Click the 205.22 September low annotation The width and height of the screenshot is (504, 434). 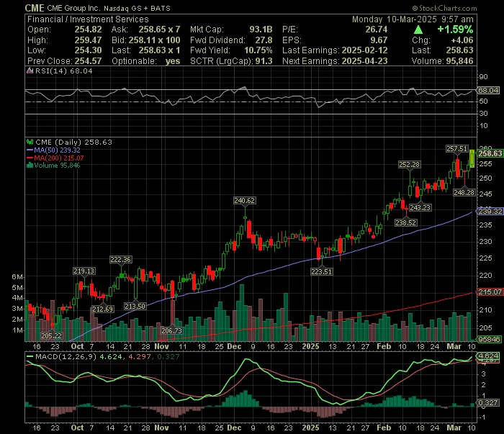pos(51,335)
